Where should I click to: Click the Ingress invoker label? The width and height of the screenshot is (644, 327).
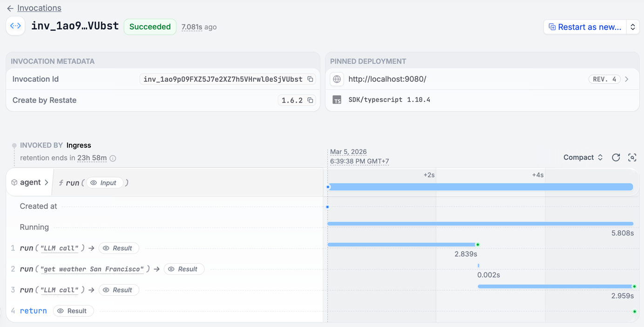click(x=79, y=146)
